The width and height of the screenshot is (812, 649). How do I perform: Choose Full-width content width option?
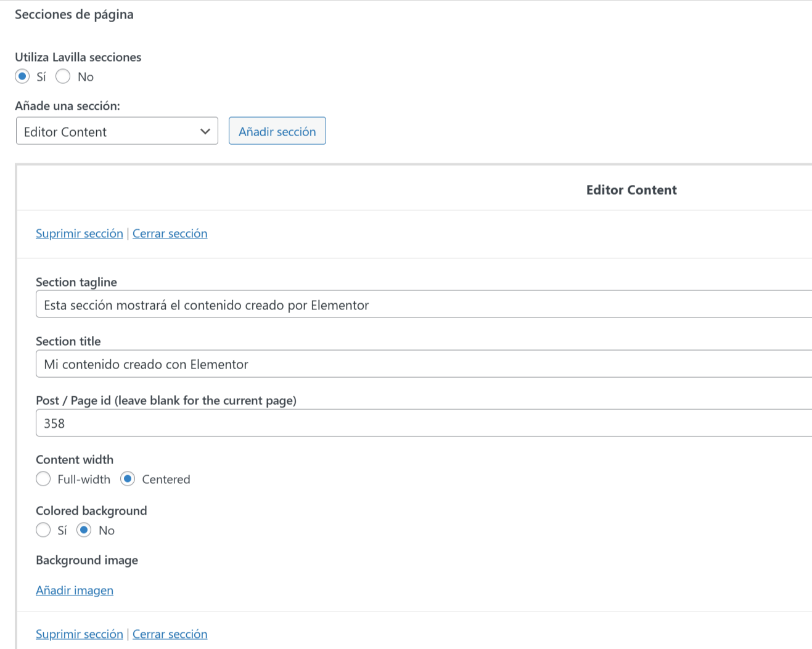(x=43, y=479)
